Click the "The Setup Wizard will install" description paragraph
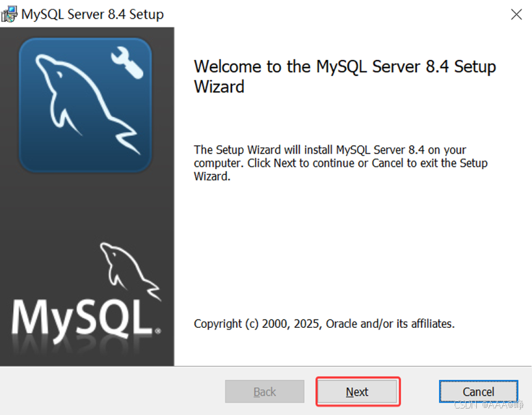 (x=341, y=163)
